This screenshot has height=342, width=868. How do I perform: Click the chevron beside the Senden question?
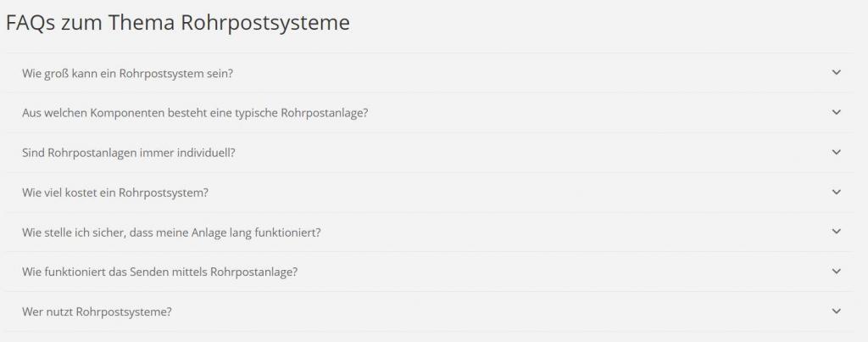coord(836,272)
